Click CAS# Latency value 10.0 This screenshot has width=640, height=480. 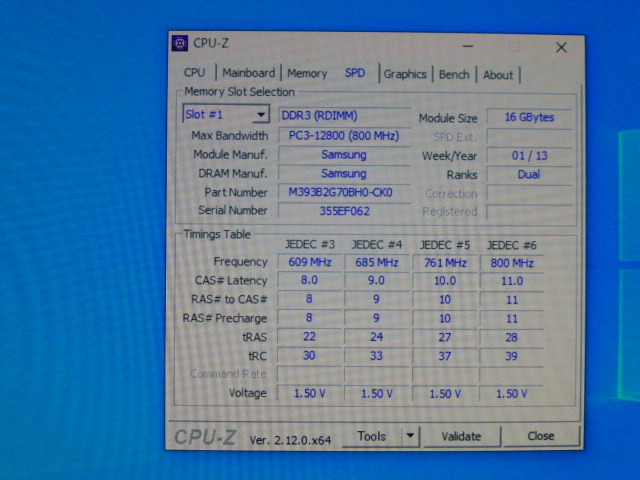[445, 281]
